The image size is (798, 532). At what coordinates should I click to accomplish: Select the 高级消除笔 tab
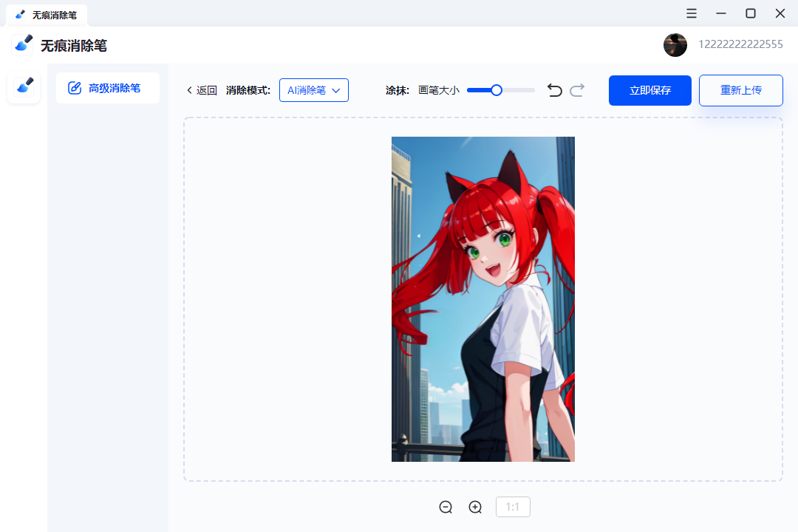coord(108,88)
